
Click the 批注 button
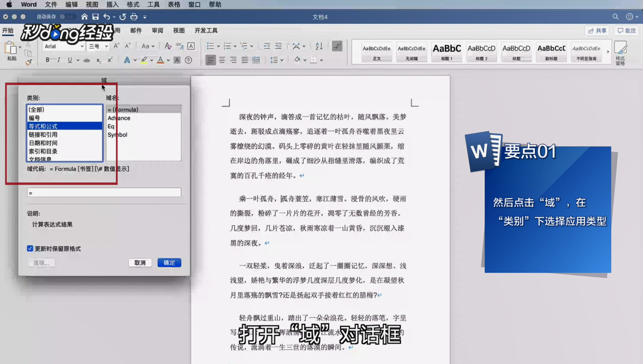click(627, 31)
